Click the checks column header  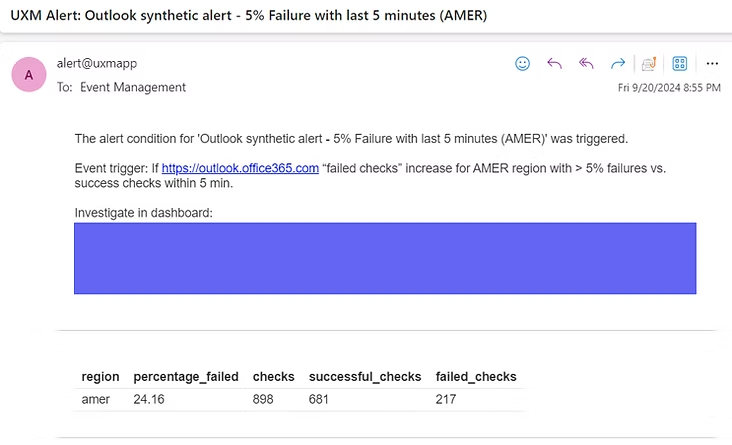click(x=273, y=377)
